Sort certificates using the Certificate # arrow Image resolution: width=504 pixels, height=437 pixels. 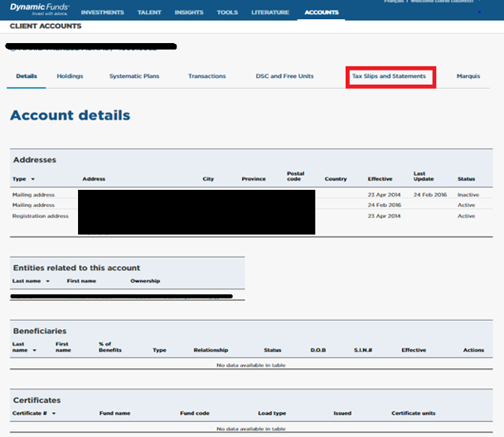click(x=54, y=412)
